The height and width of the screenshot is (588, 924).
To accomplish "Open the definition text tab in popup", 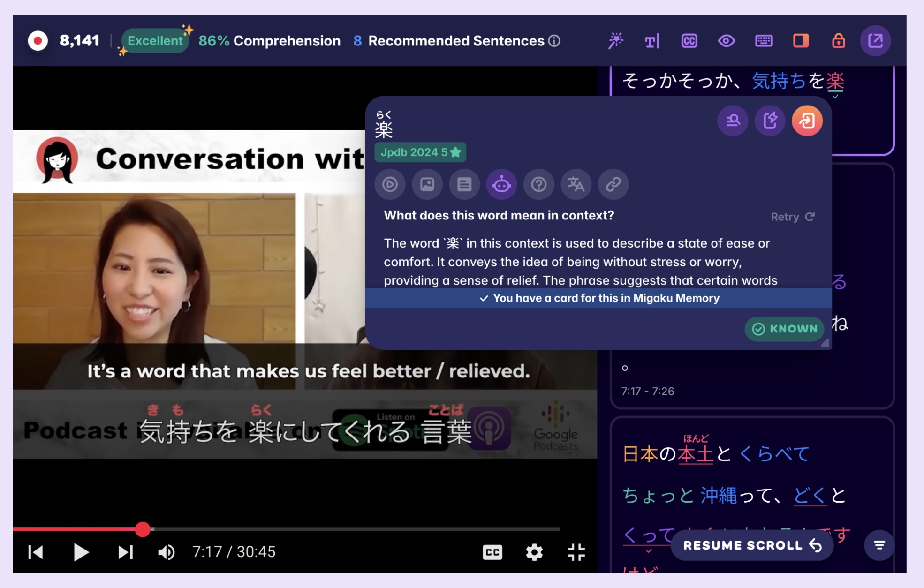I will (x=464, y=184).
